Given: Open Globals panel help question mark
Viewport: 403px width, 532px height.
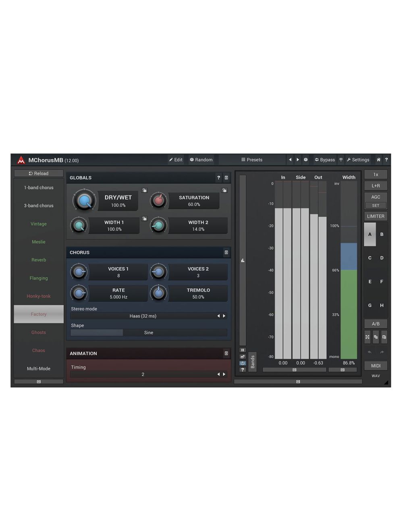Looking at the screenshot, I should pyautogui.click(x=218, y=177).
